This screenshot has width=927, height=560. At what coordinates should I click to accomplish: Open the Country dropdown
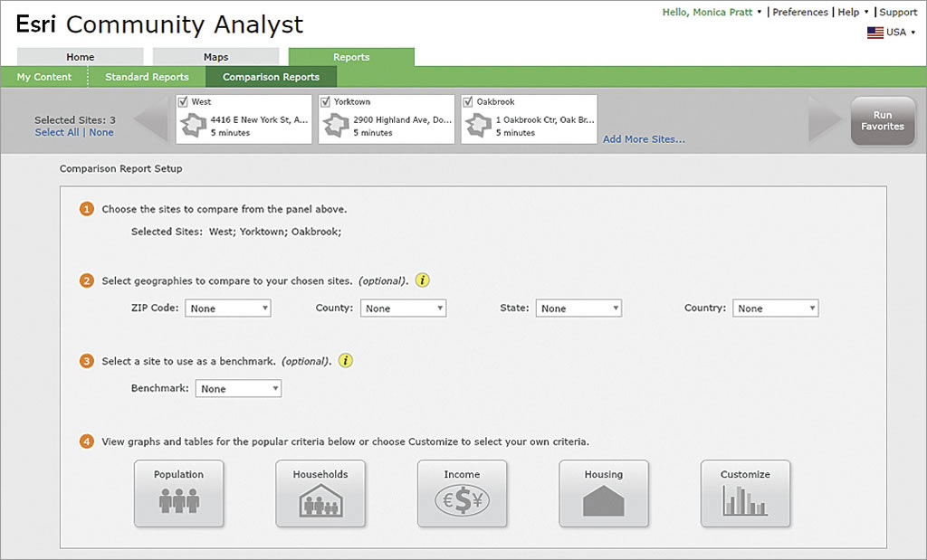click(x=776, y=308)
